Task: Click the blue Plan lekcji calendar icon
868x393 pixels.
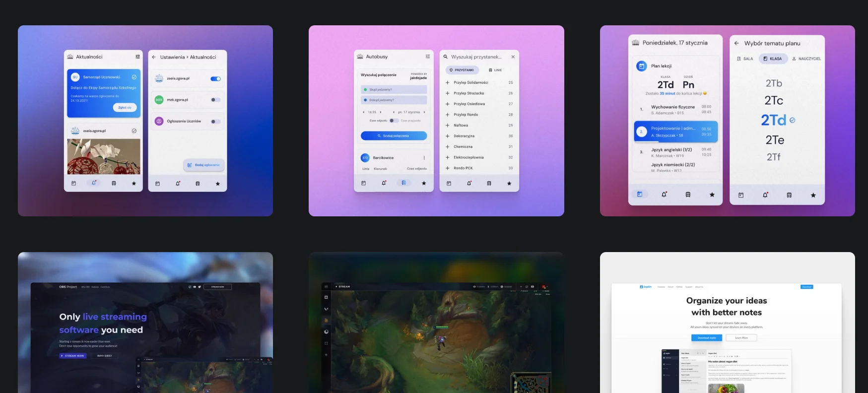Action: 641,66
